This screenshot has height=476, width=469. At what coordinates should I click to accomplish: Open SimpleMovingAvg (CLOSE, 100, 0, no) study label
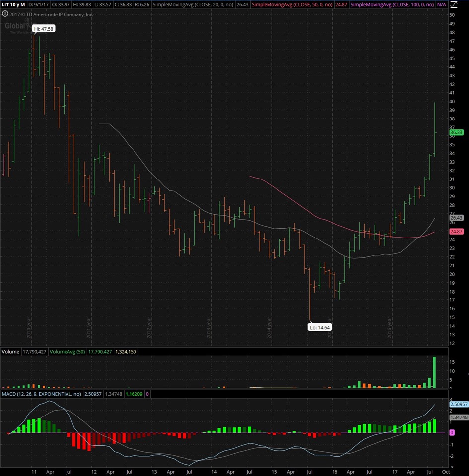tap(392, 4)
